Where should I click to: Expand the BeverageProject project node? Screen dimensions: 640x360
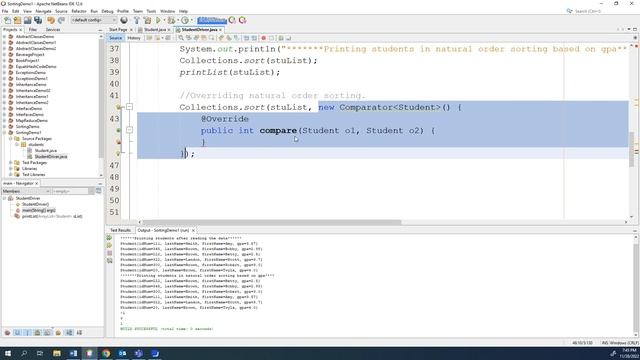point(4,54)
